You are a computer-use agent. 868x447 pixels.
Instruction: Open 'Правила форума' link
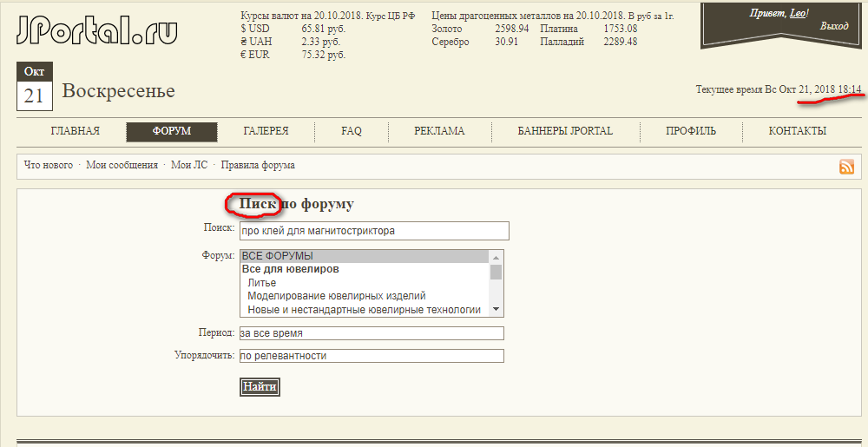(258, 165)
